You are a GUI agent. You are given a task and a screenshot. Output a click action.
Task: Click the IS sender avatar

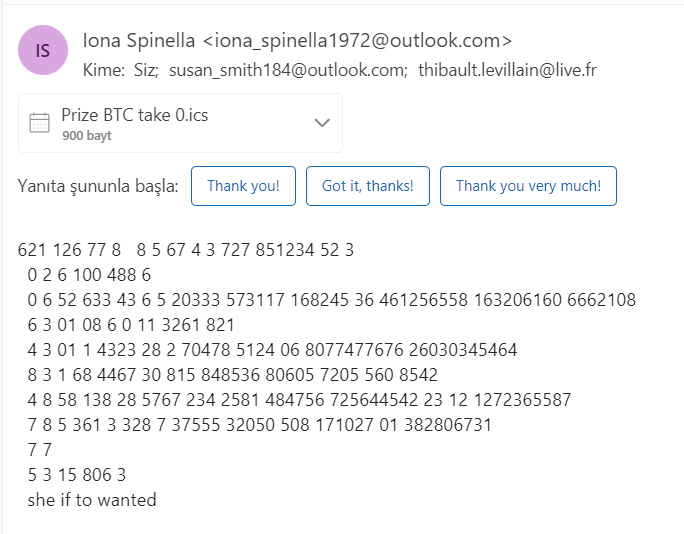43,49
